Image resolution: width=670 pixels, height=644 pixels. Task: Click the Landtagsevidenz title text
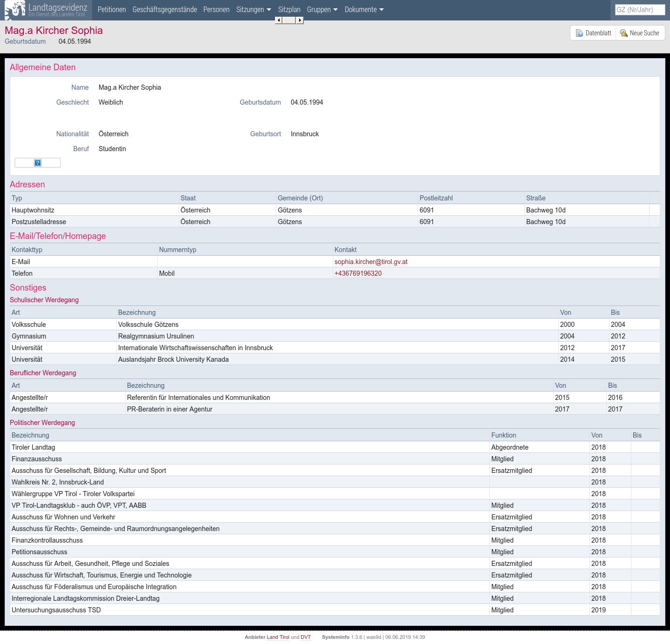(x=58, y=7)
